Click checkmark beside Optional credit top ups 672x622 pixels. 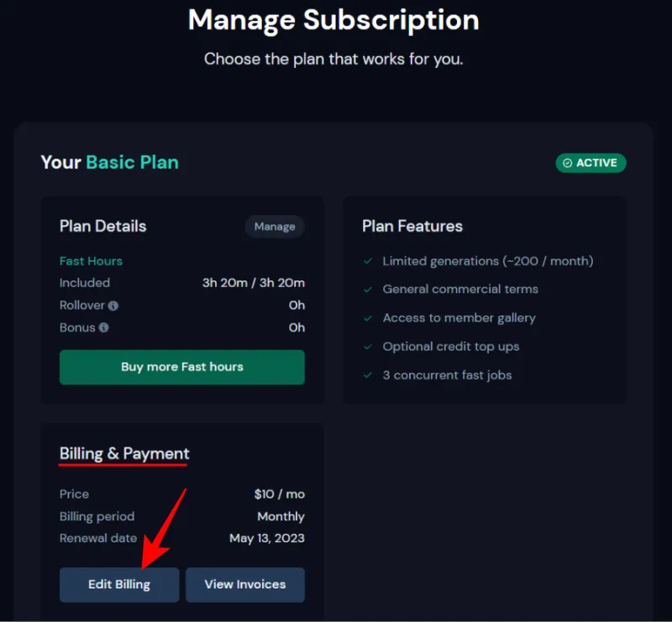click(x=368, y=347)
